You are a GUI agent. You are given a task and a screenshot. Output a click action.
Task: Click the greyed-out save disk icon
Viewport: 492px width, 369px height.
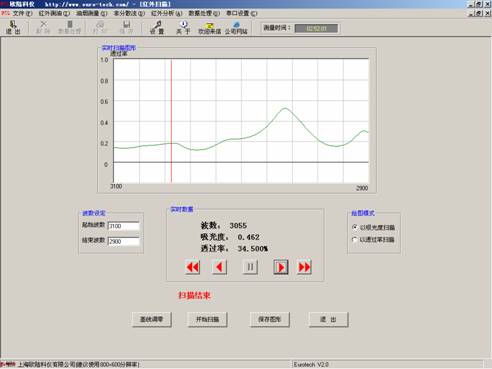(x=126, y=27)
